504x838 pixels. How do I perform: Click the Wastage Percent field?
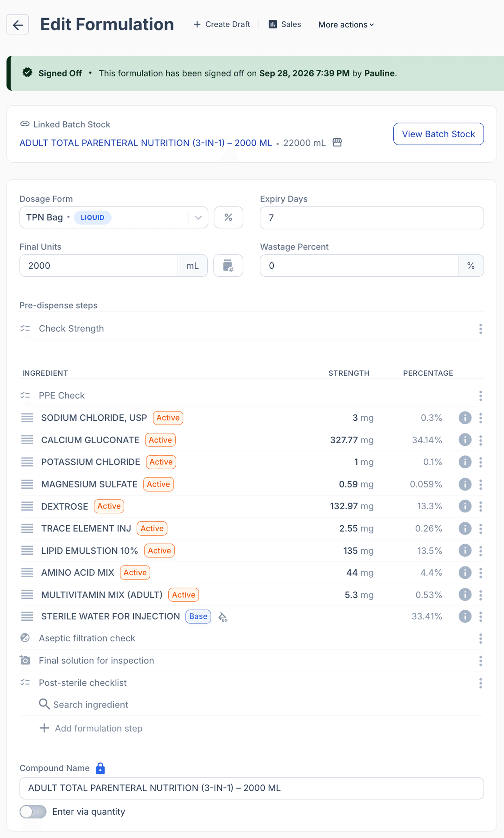click(359, 266)
